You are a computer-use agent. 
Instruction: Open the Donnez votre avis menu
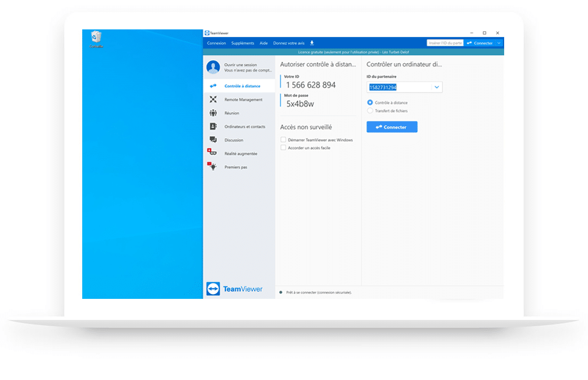(289, 43)
